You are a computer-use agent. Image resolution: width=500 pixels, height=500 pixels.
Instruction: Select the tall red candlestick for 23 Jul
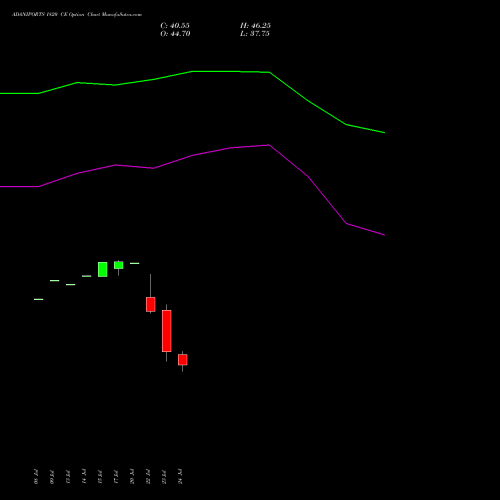167,331
